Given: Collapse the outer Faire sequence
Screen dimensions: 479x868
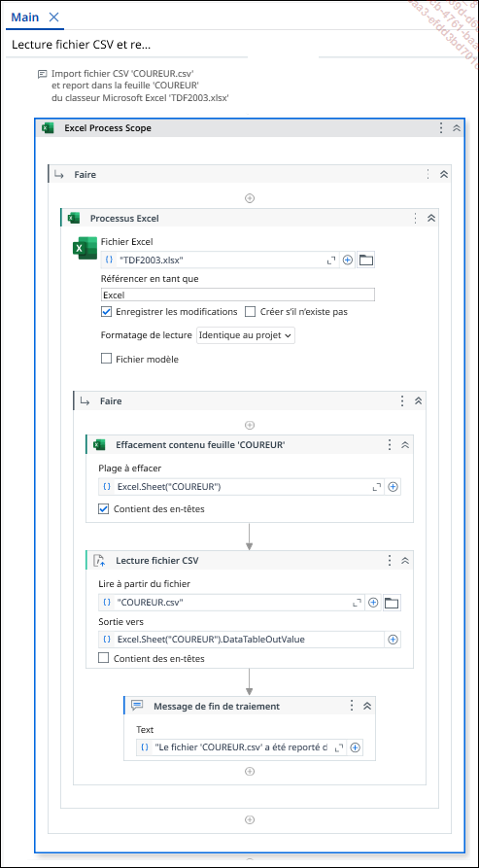Looking at the screenshot, I should coord(444,174).
